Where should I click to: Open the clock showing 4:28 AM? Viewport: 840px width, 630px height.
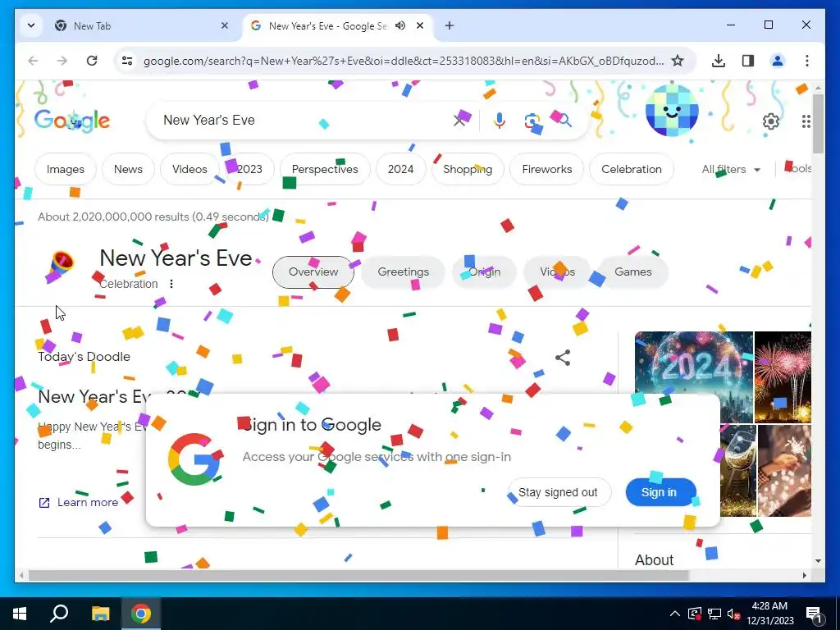[769, 614]
